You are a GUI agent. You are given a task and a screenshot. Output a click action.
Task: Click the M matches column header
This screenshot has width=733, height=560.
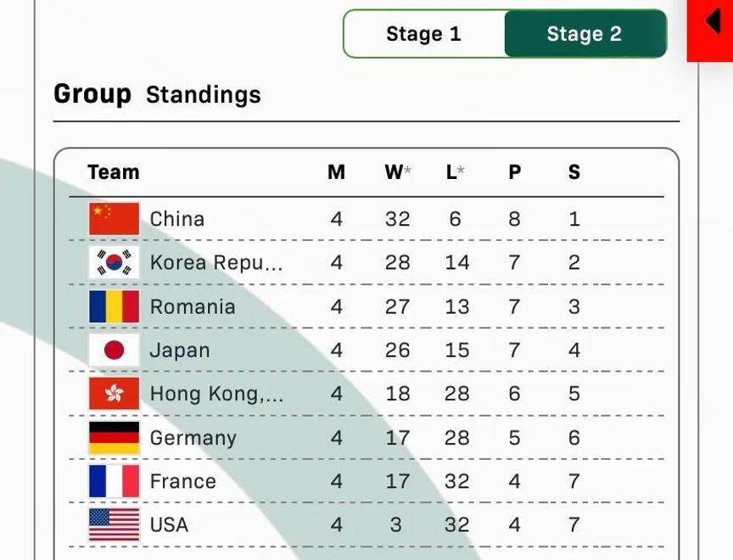(336, 172)
